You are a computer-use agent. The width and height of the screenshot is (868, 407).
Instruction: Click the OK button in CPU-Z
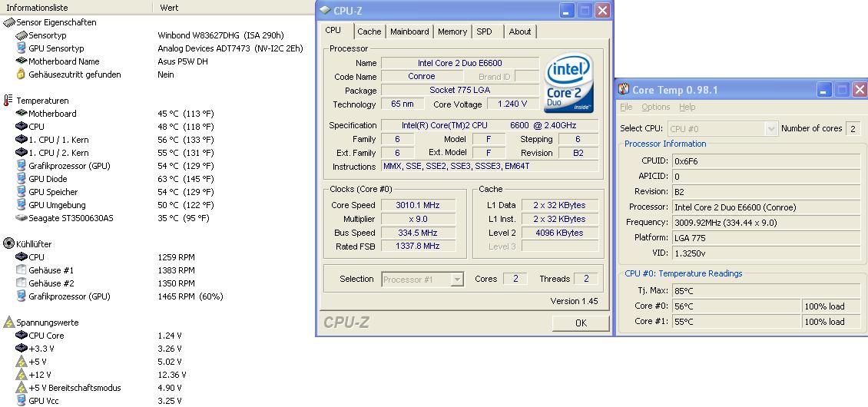pyautogui.click(x=581, y=323)
